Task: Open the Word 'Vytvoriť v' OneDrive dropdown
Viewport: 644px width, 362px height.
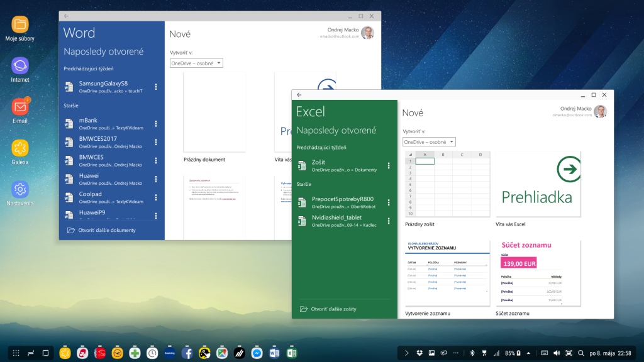Action: [x=196, y=63]
